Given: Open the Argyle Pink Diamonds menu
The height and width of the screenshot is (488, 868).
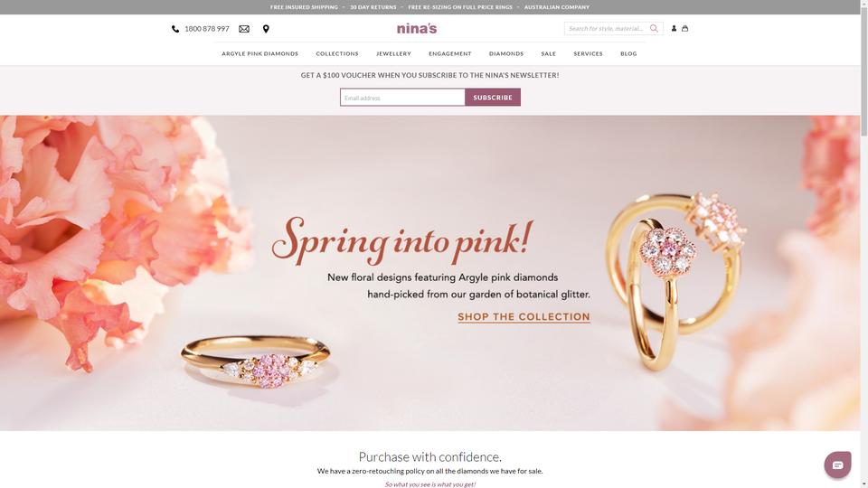Looking at the screenshot, I should (260, 53).
